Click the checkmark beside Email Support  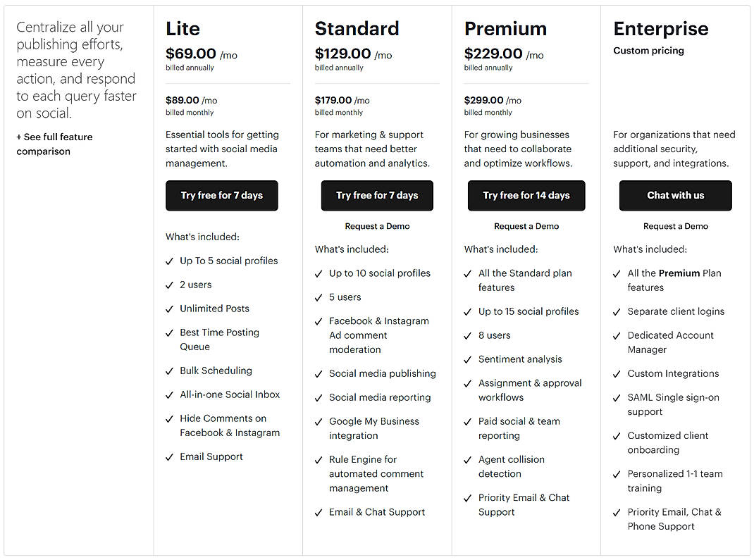point(168,456)
